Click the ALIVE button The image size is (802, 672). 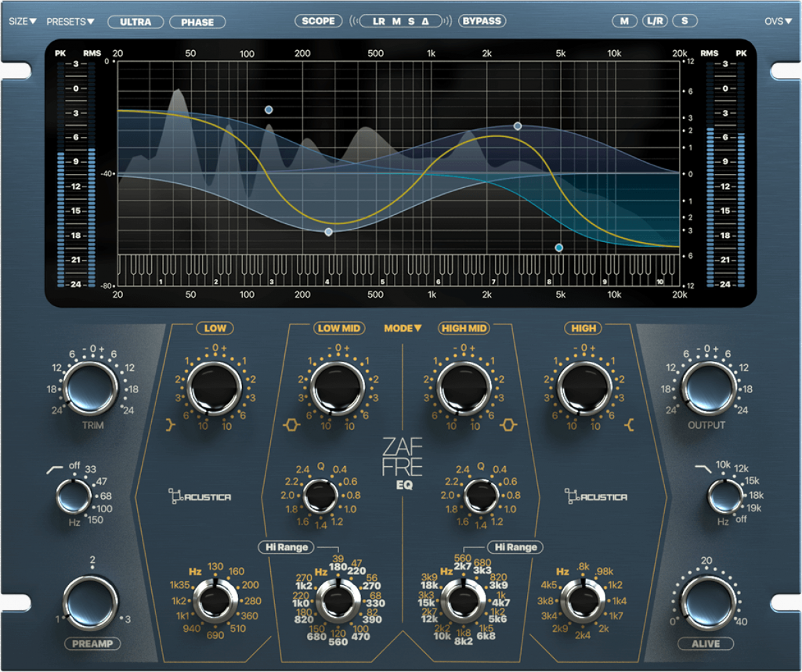(x=706, y=644)
